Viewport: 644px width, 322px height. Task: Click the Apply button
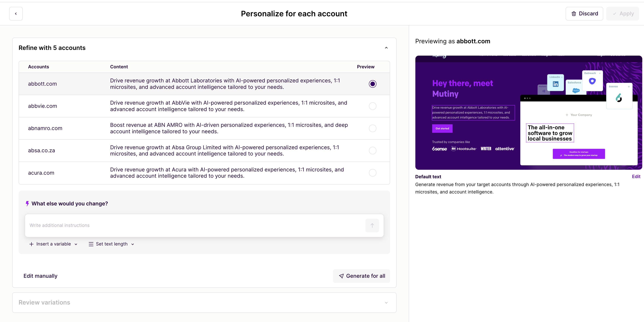coord(623,13)
